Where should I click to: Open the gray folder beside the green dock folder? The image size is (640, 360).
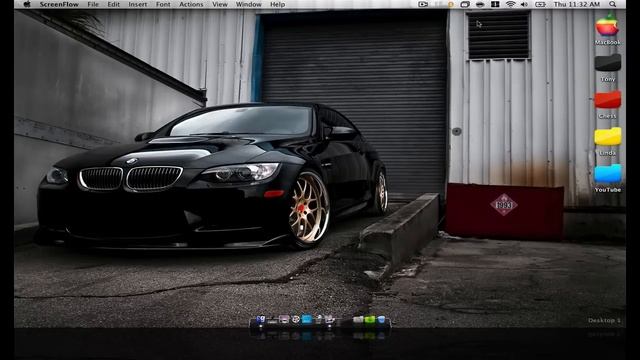pyautogui.click(x=358, y=320)
